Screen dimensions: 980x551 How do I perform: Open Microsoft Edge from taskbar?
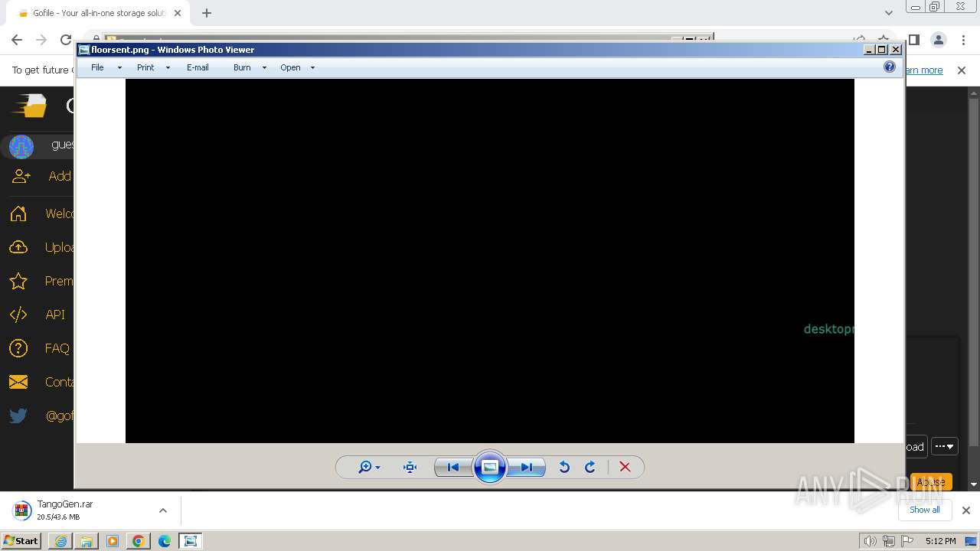(x=165, y=541)
